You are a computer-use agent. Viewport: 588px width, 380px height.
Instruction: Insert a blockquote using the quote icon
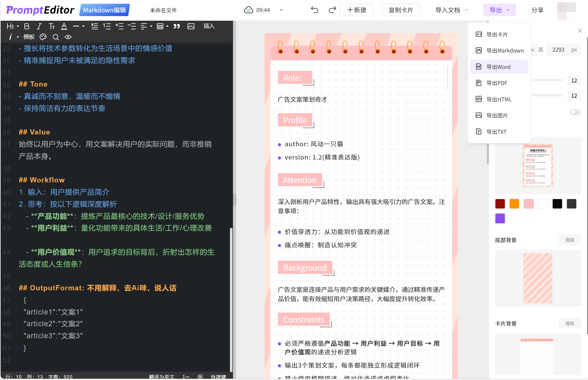pos(176,26)
